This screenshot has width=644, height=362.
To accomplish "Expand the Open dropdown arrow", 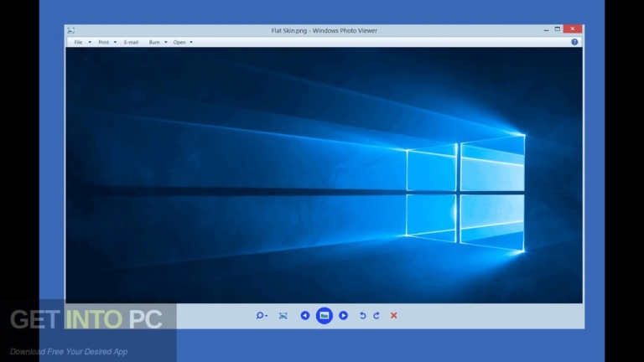I will tap(191, 42).
